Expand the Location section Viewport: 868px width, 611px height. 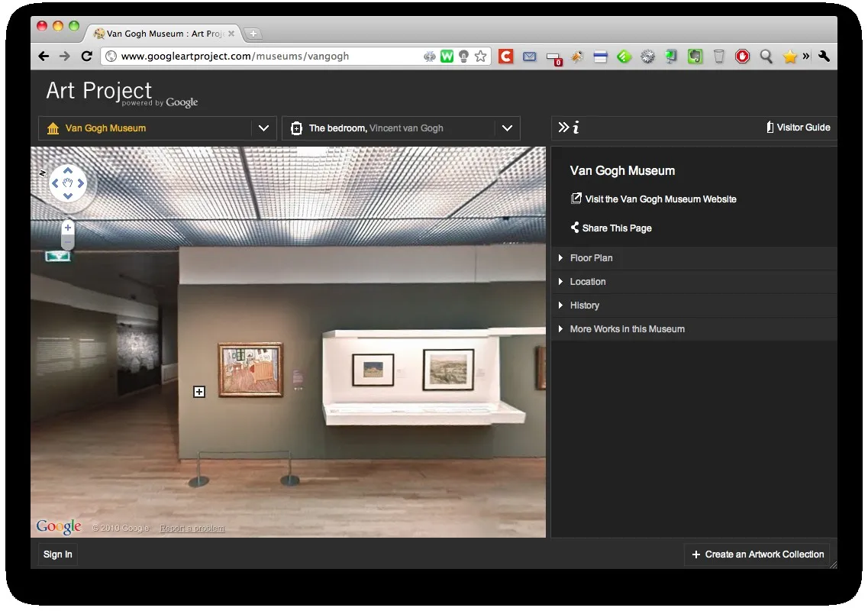coord(694,282)
